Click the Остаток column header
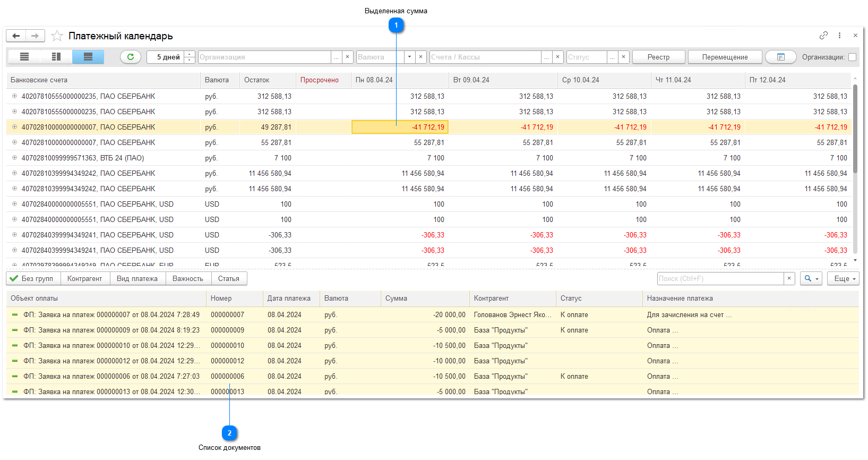Image resolution: width=868 pixels, height=460 pixels. pyautogui.click(x=268, y=80)
